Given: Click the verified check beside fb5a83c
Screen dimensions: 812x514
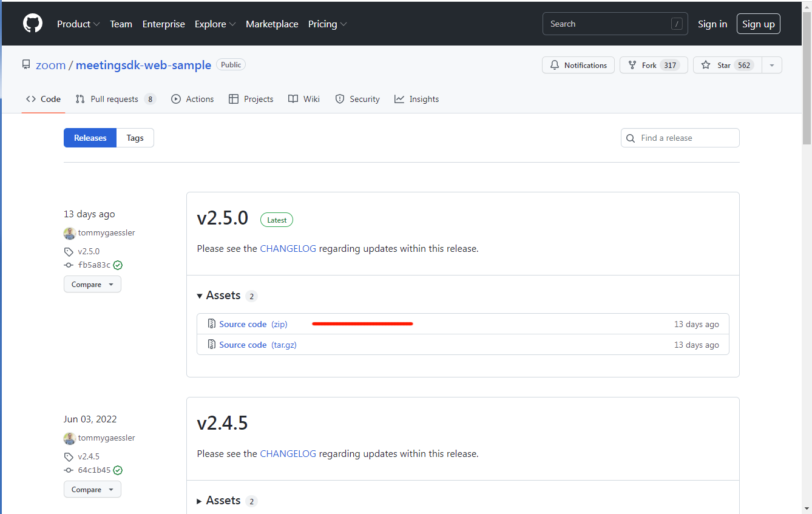Looking at the screenshot, I should pyautogui.click(x=118, y=265).
